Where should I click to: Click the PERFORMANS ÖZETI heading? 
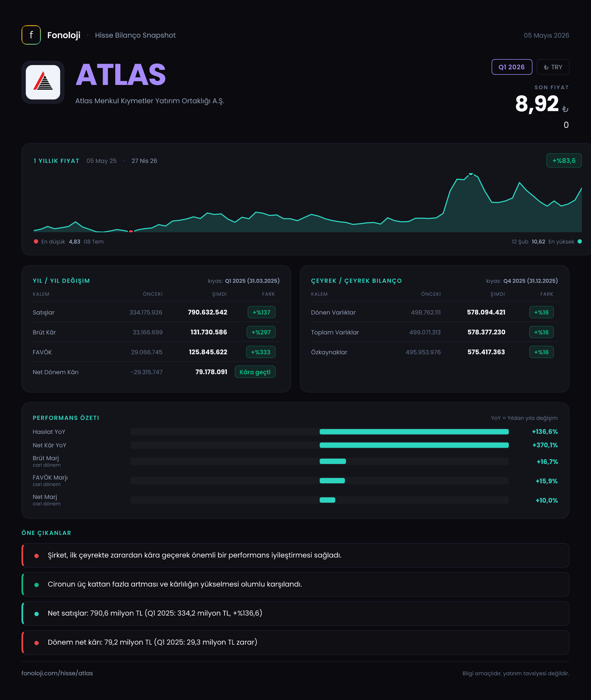tap(66, 418)
